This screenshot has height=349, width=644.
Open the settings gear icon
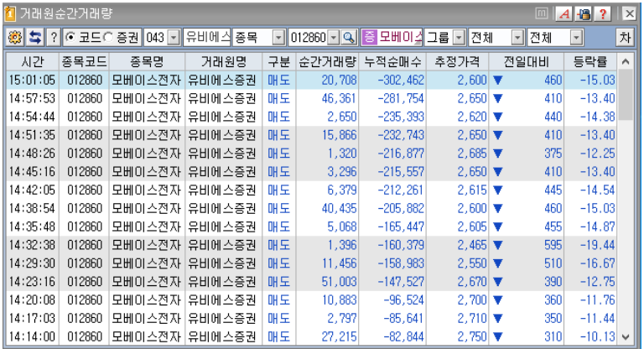pos(15,38)
